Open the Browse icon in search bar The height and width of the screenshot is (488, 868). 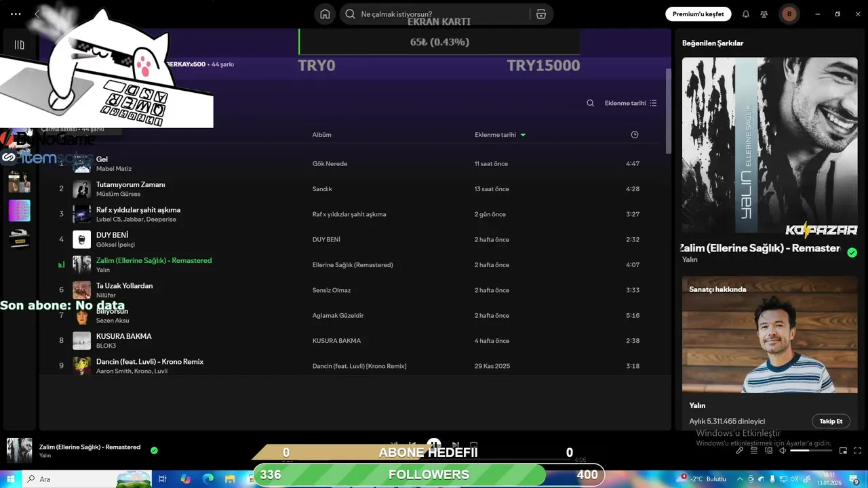coord(540,14)
